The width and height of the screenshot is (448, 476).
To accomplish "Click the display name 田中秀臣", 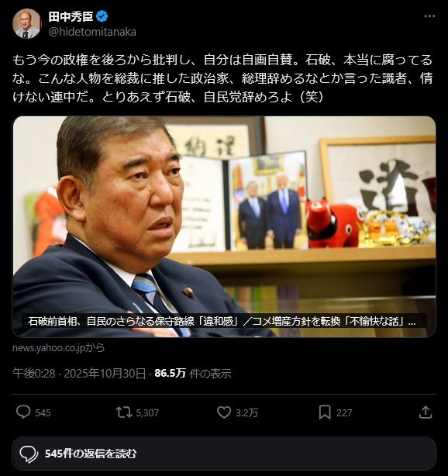I will click(x=71, y=16).
